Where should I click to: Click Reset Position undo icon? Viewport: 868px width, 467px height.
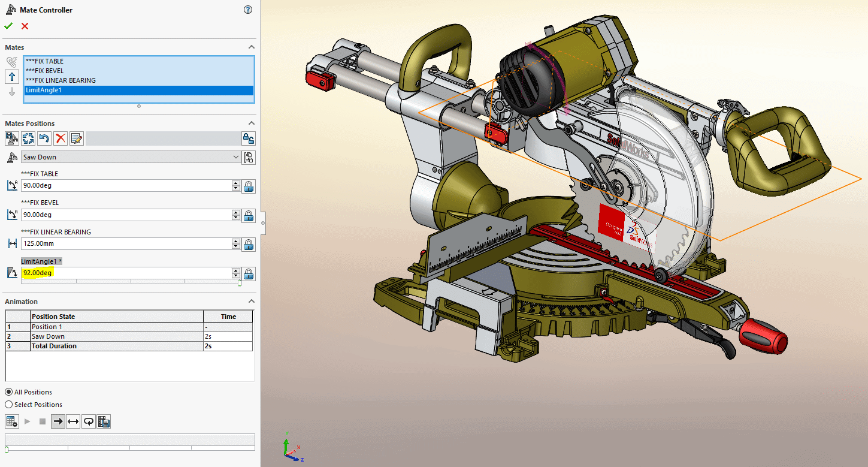click(44, 138)
